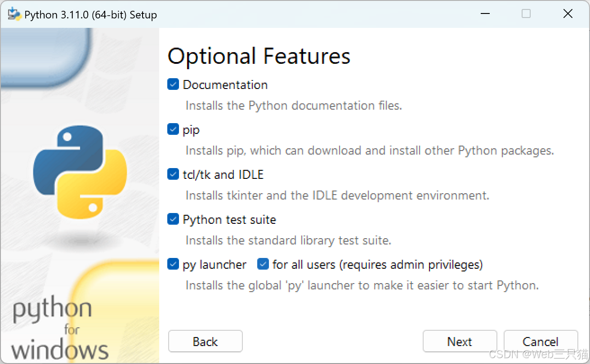
Task: Click the large Python logo in the sidebar
Action: [80, 171]
